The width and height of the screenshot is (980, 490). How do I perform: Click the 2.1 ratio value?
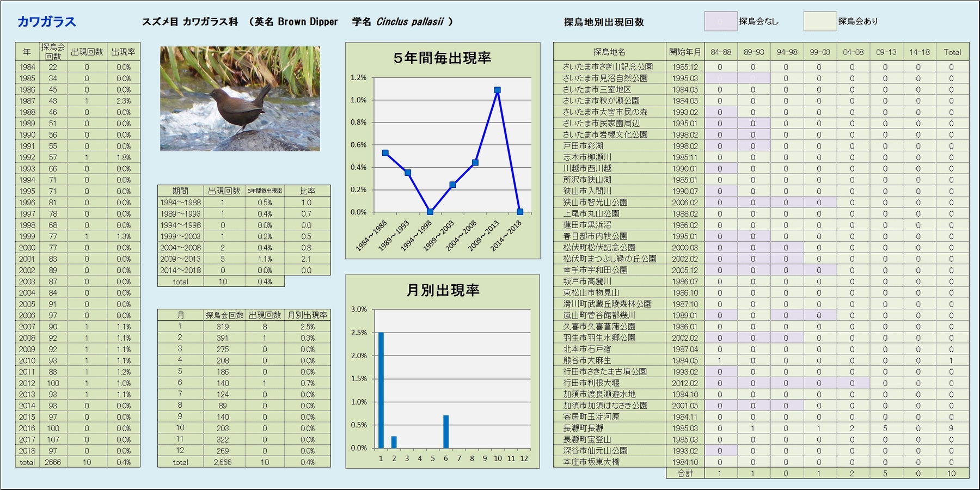click(307, 259)
